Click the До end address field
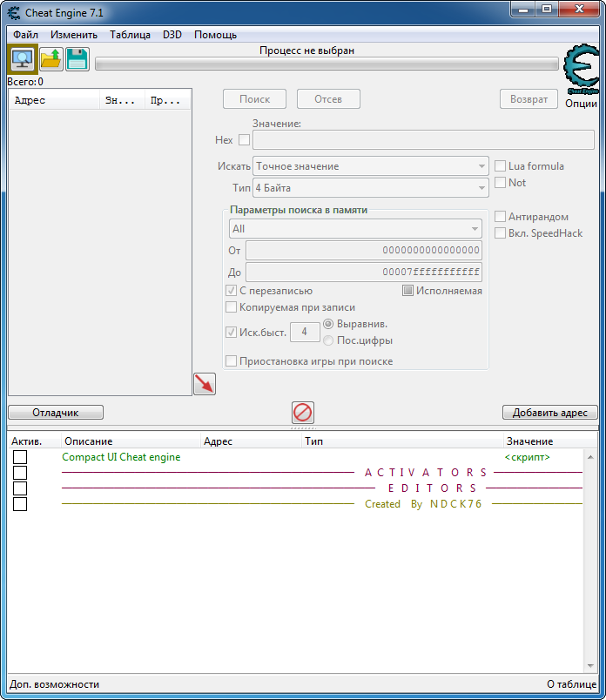Screen dimensions: 606x700 [x=363, y=272]
